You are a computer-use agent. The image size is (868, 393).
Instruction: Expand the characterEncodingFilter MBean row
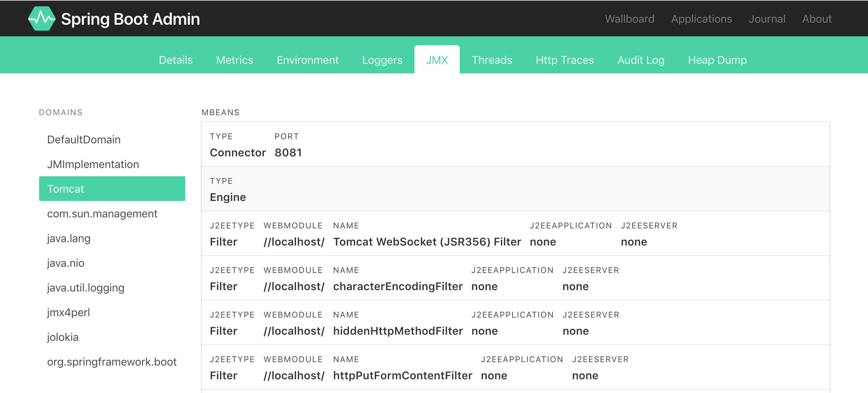pyautogui.click(x=515, y=278)
